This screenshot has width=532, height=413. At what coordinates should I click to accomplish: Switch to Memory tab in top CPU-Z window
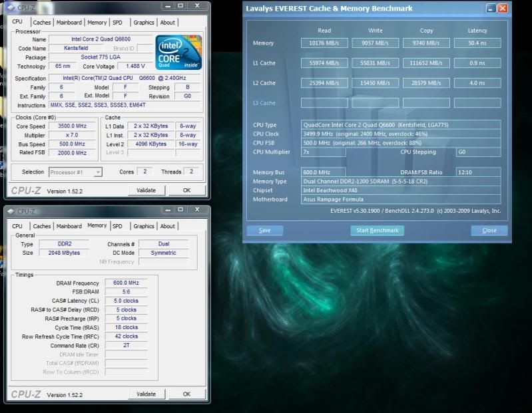[x=97, y=23]
